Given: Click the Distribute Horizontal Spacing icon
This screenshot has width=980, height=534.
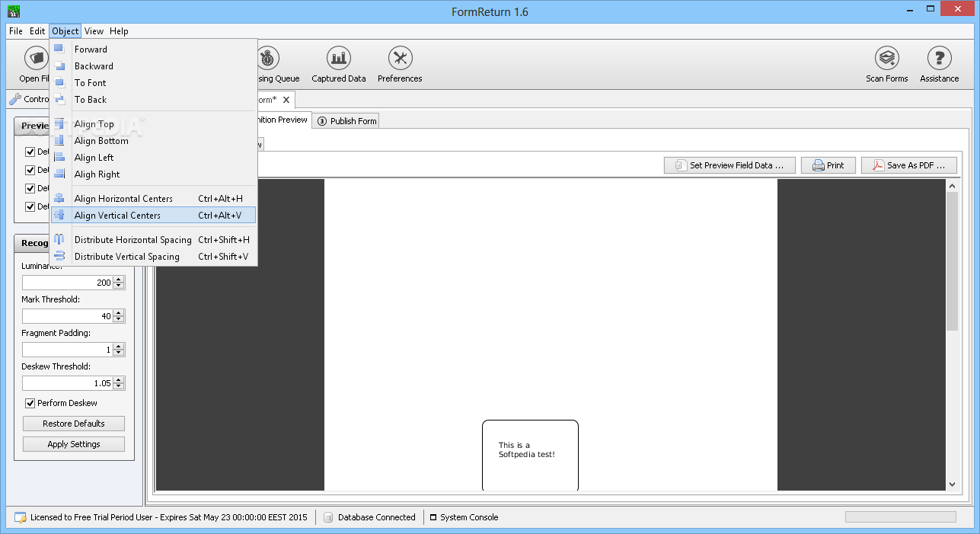Looking at the screenshot, I should 59,240.
